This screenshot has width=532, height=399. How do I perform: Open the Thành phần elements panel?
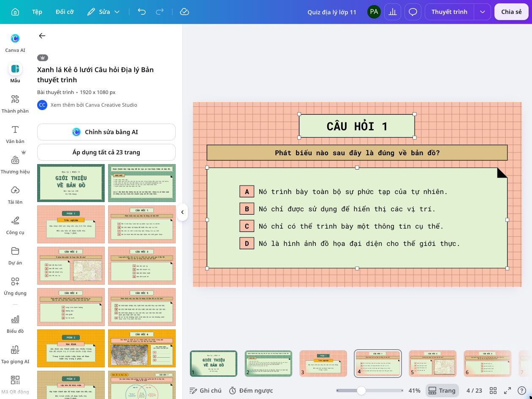tap(15, 104)
